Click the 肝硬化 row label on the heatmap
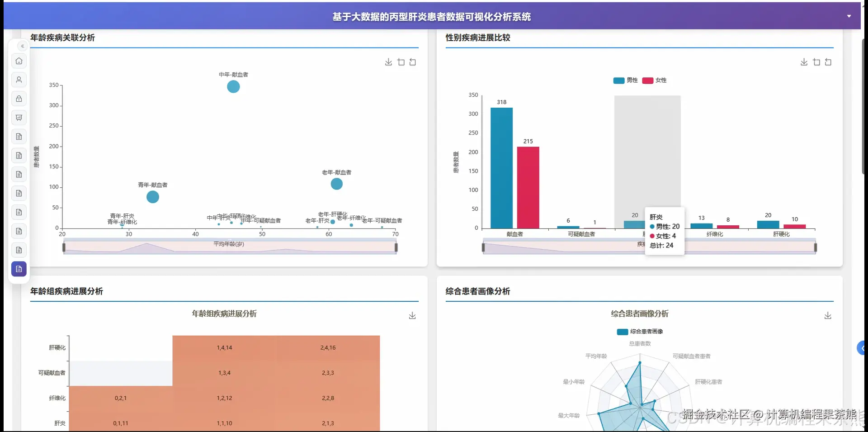This screenshot has height=432, width=868. pos(57,348)
